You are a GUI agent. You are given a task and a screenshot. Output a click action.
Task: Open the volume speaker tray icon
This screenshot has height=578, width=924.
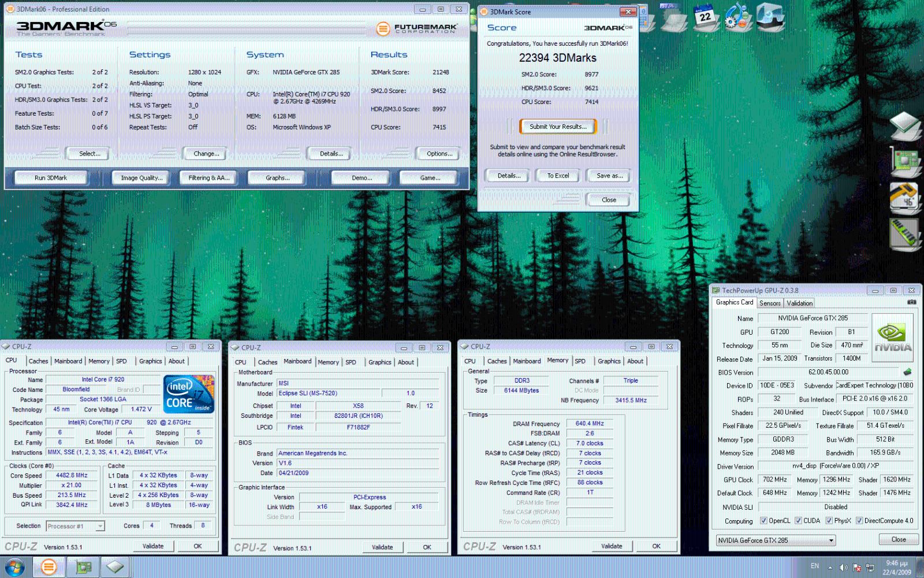pyautogui.click(x=843, y=568)
